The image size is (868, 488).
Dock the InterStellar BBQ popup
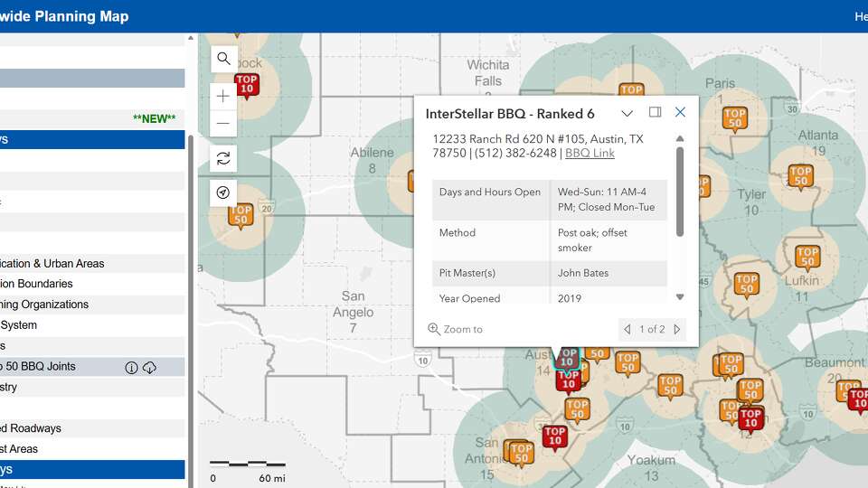click(656, 113)
